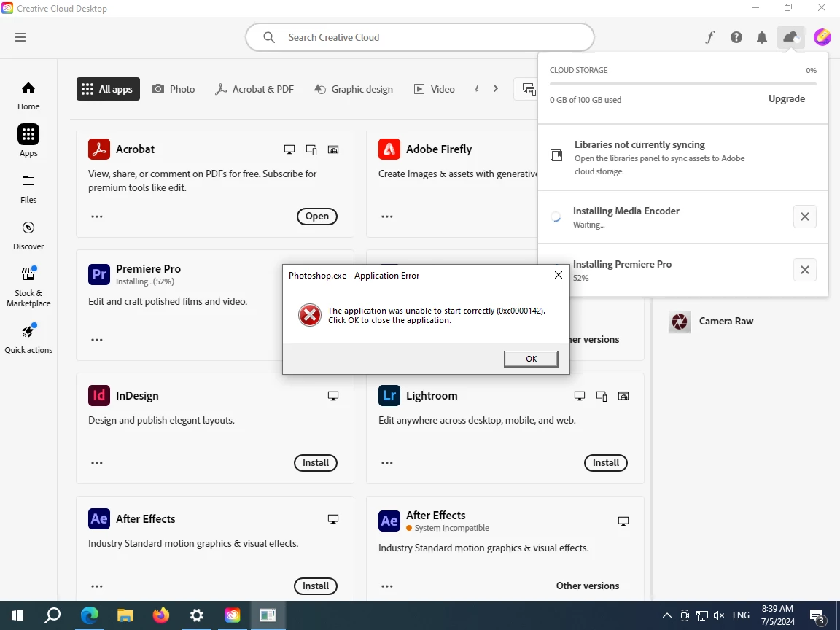Screen dimensions: 840x630
Task: Click InDesign's desktop platform icon
Action: pos(333,396)
